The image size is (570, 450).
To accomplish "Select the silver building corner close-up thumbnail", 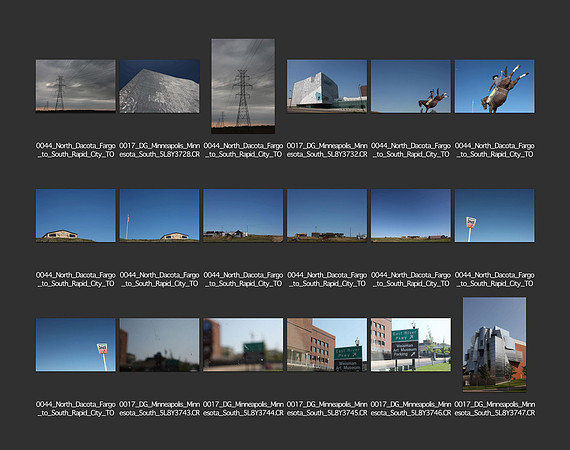I will [x=160, y=87].
